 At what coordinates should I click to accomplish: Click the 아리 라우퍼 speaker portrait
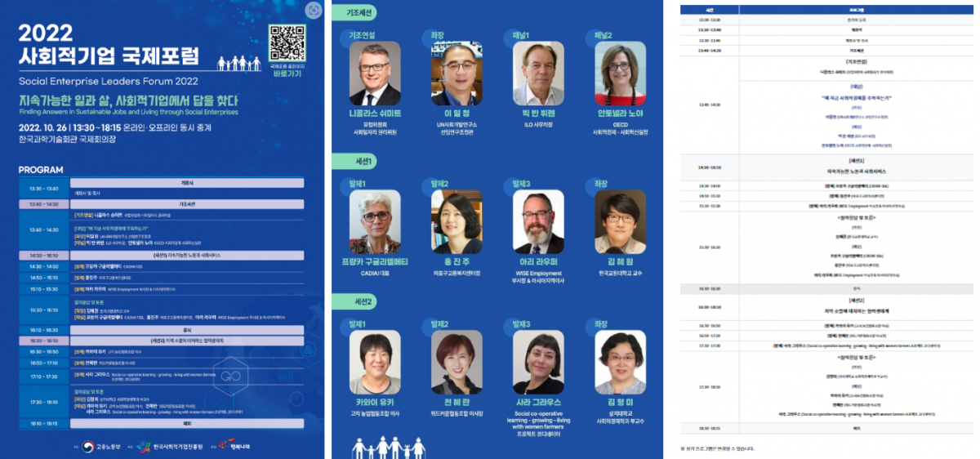(538, 222)
